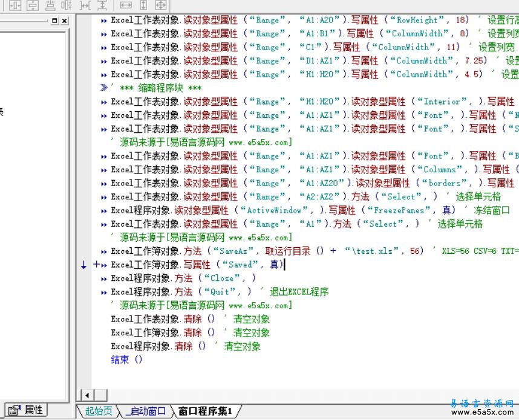Click the vertical double-arrow between bars toolbar icon
The height and width of the screenshot is (420, 519).
103,5
